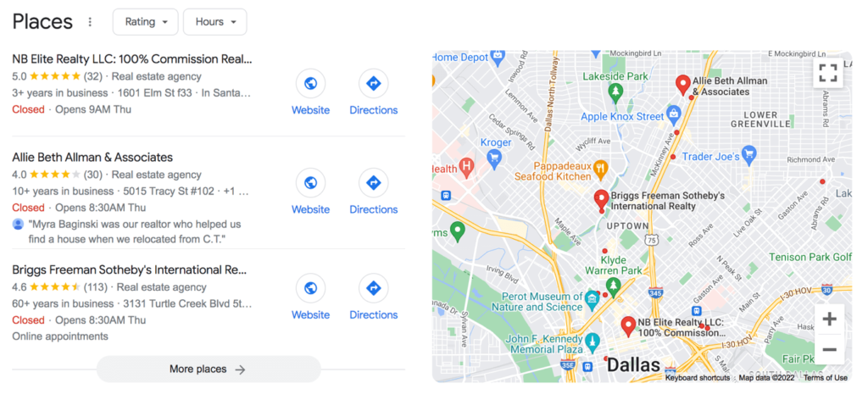Get Directions to NB Elite Realty LLC
The width and height of the screenshot is (868, 400).
click(x=374, y=84)
